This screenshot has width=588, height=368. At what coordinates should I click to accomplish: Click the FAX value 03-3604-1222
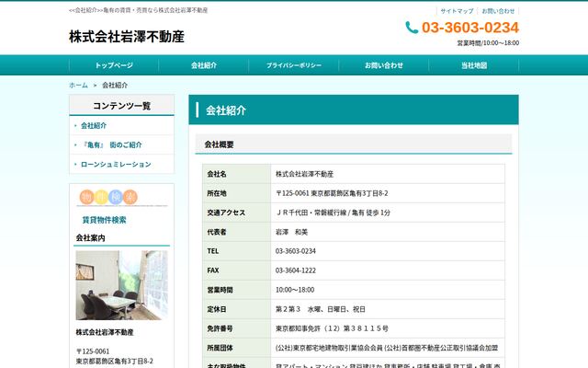[x=296, y=270]
